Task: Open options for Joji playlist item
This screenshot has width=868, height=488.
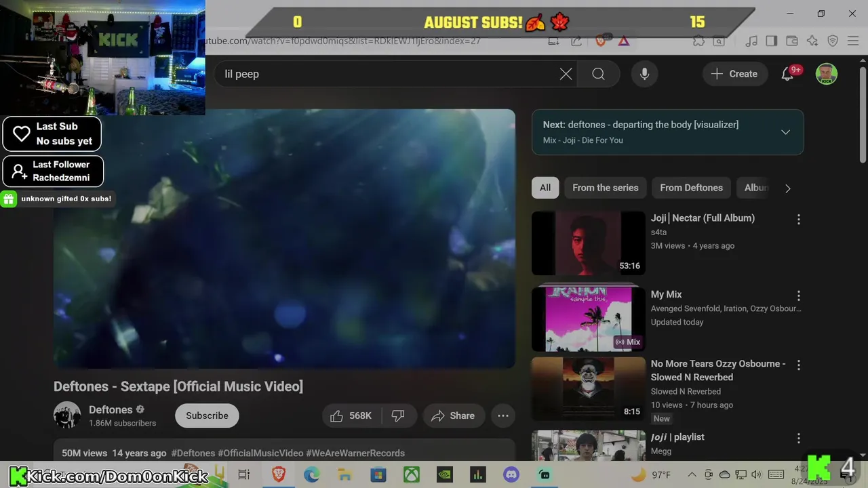Action: 798,439
